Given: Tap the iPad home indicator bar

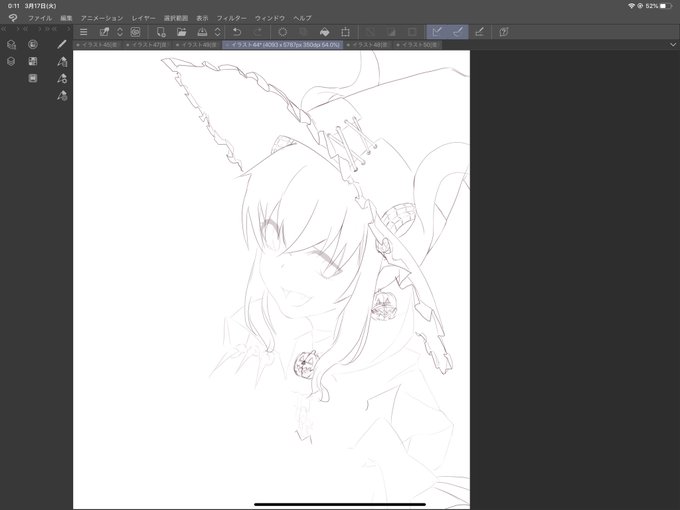Looking at the screenshot, I should point(340,504).
